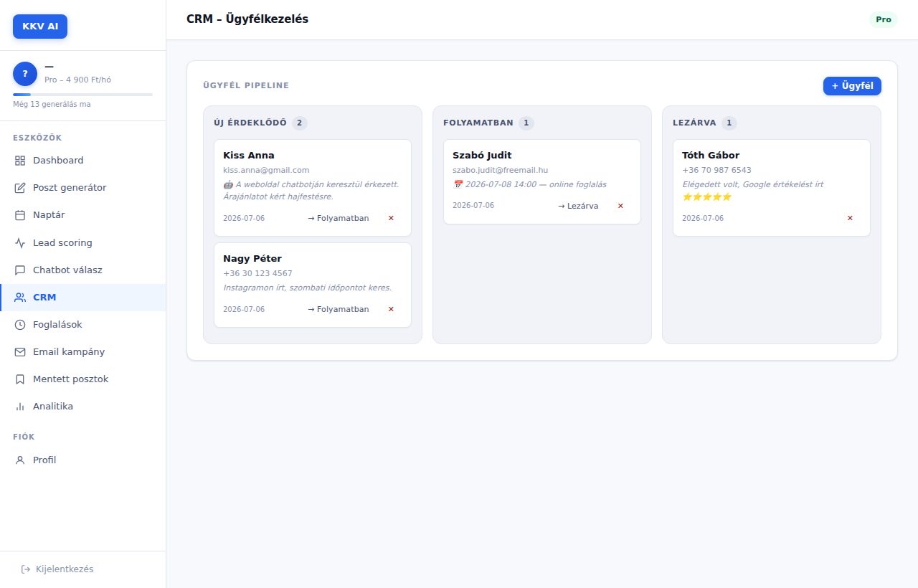Image resolution: width=918 pixels, height=588 pixels.
Task: Click the Folyamatban column count badge
Action: [x=526, y=123]
